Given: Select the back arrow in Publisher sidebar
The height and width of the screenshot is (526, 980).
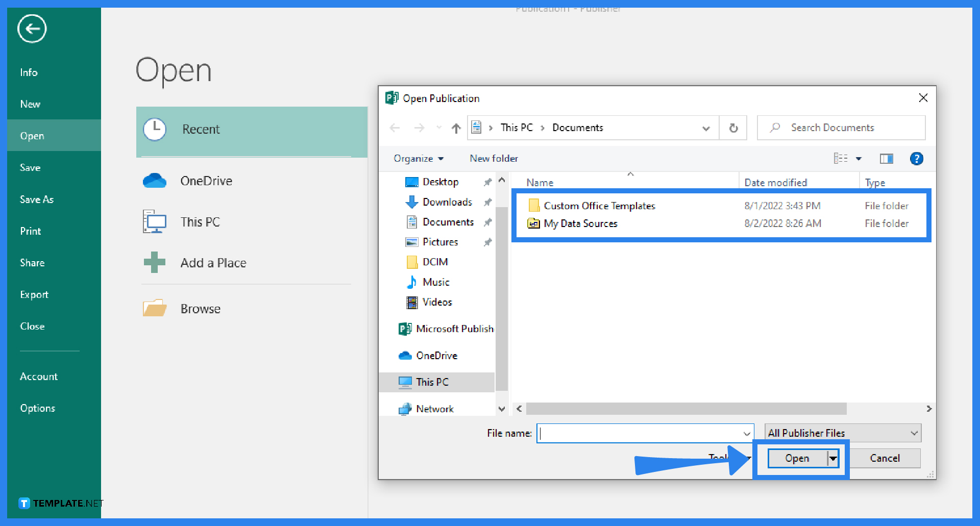Looking at the screenshot, I should tap(31, 29).
